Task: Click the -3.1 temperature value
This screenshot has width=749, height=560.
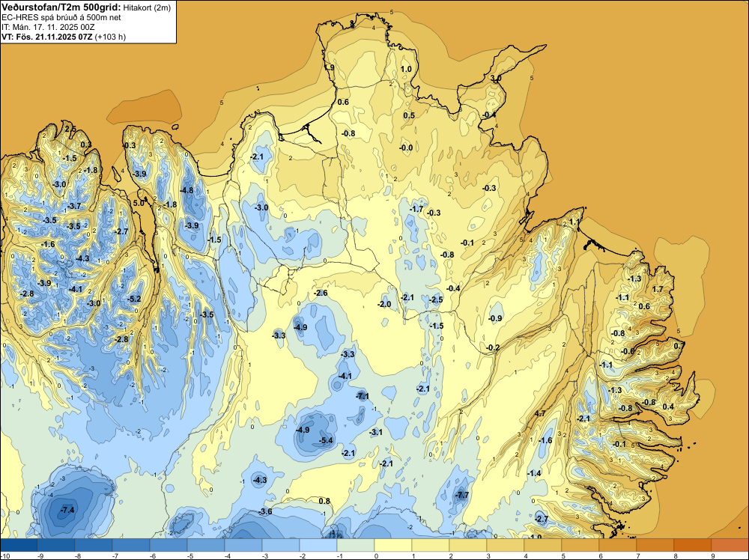Action: point(376,432)
